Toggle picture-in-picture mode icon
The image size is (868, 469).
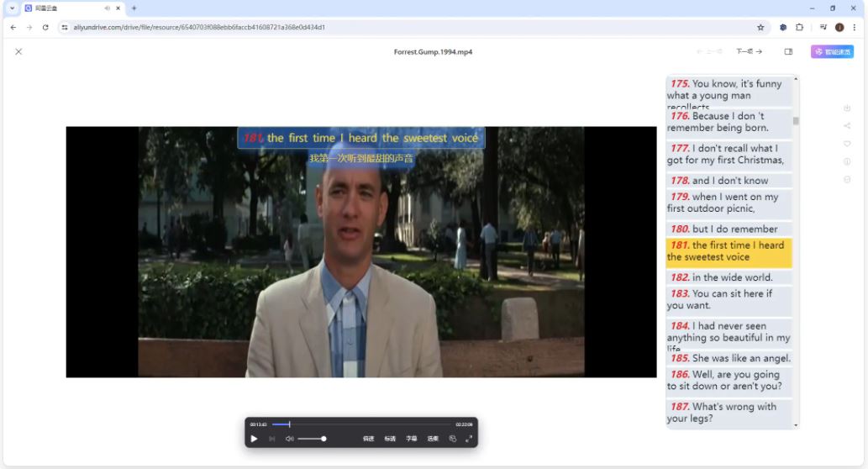coord(452,439)
